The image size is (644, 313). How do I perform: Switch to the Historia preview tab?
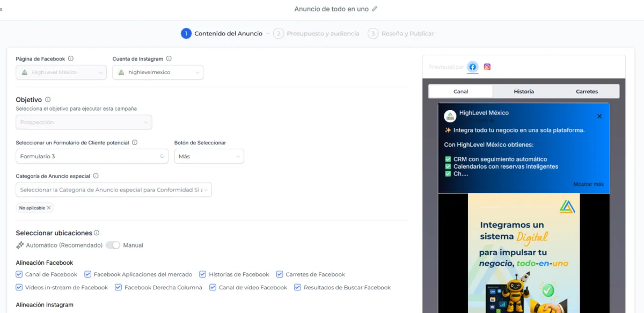click(524, 91)
